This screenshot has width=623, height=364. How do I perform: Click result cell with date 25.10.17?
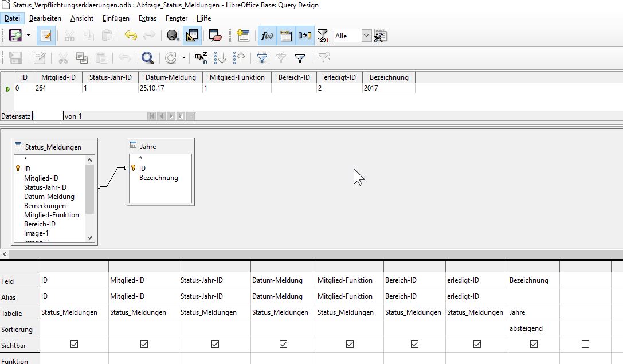pyautogui.click(x=170, y=88)
